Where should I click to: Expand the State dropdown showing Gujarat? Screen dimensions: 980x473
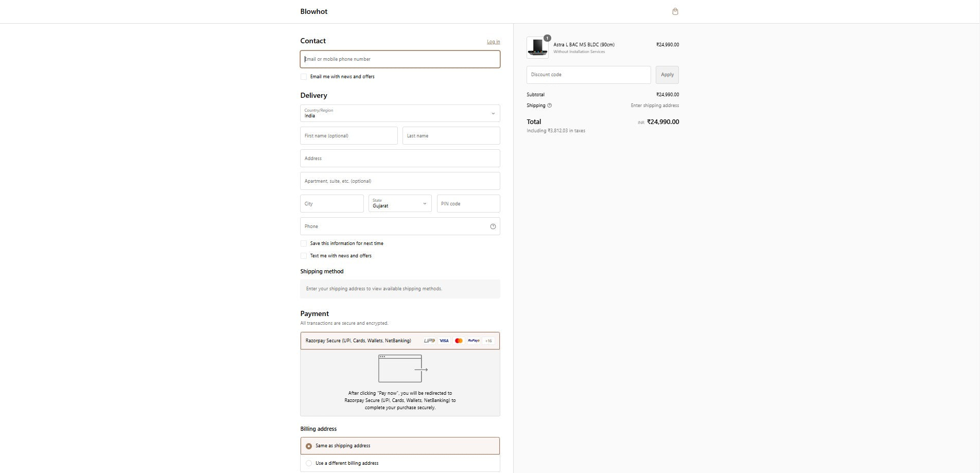pyautogui.click(x=400, y=204)
